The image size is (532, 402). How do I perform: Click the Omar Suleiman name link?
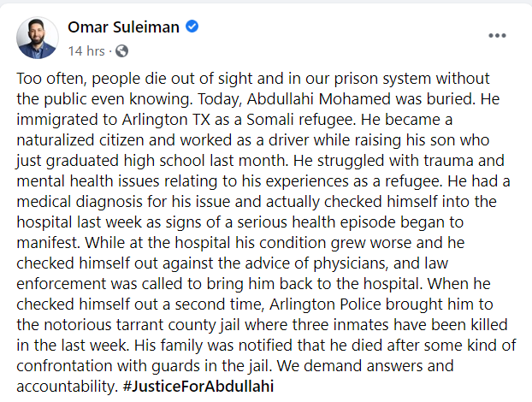(123, 27)
